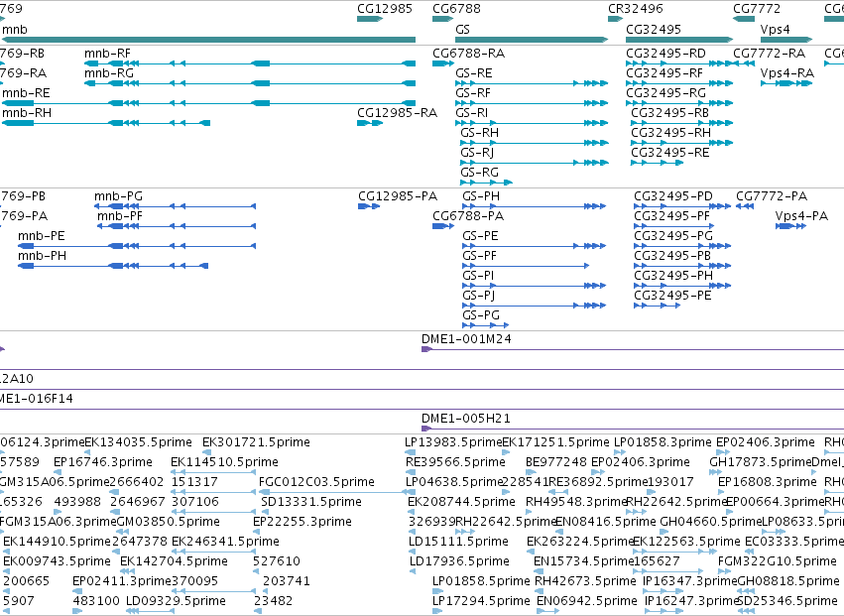
Task: Open the mnb-RE transcript label
Action: (26, 93)
